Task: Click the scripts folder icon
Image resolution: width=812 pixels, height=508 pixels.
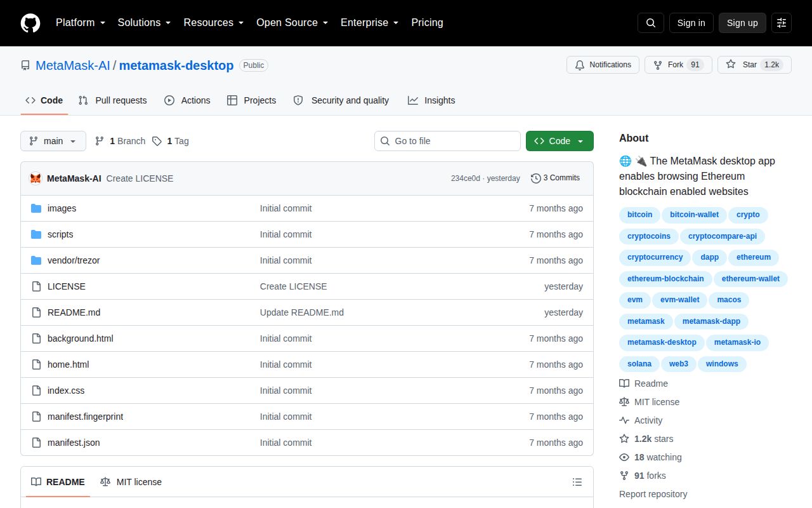Action: (36, 234)
